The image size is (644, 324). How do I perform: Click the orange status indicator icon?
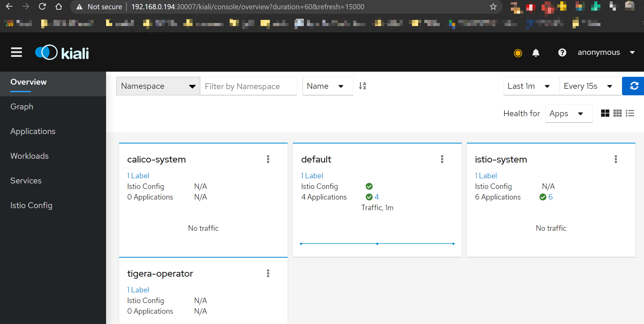point(518,53)
